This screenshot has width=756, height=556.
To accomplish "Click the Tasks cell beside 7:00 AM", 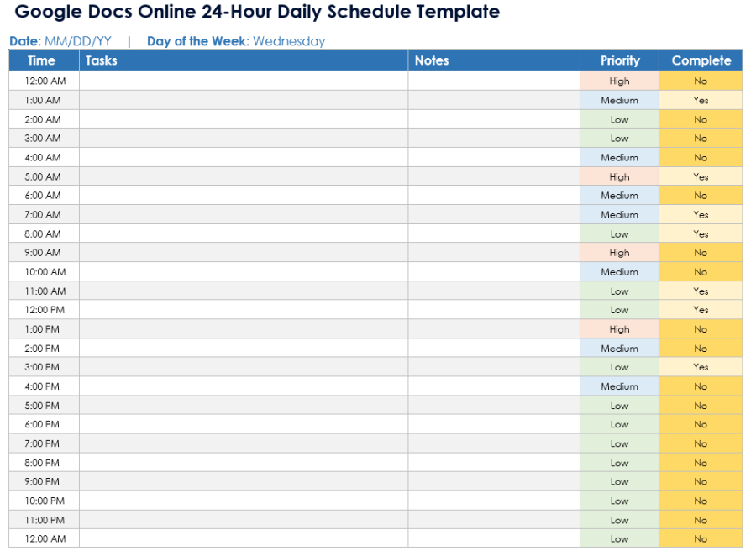I will coord(239,214).
